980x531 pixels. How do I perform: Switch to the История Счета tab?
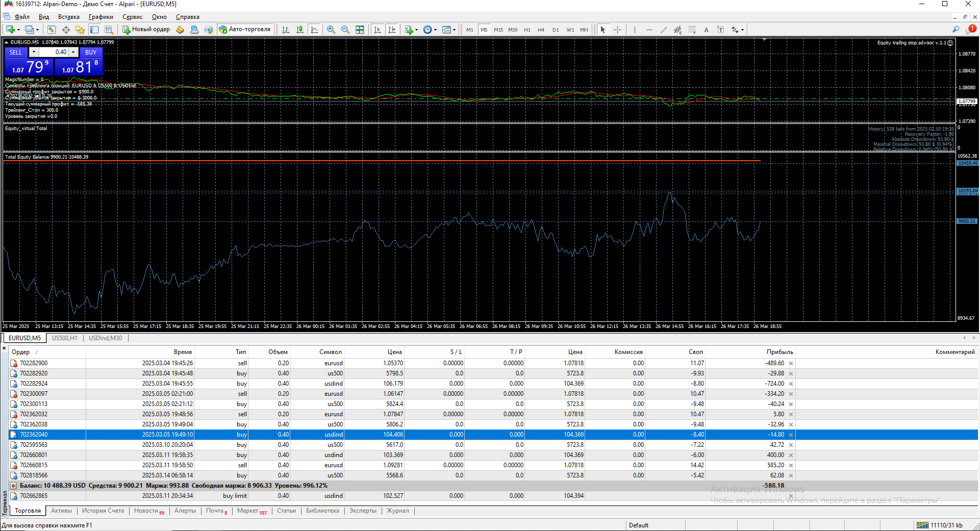[103, 511]
